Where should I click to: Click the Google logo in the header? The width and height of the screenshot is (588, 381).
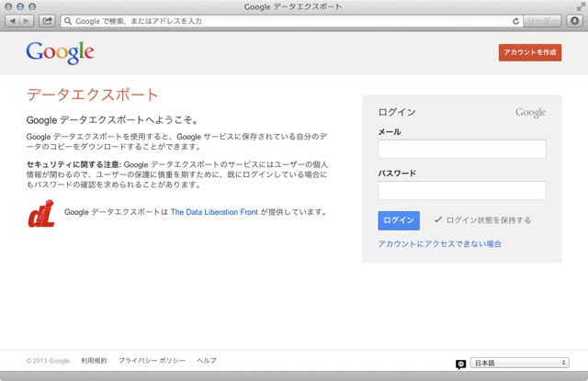pos(60,52)
